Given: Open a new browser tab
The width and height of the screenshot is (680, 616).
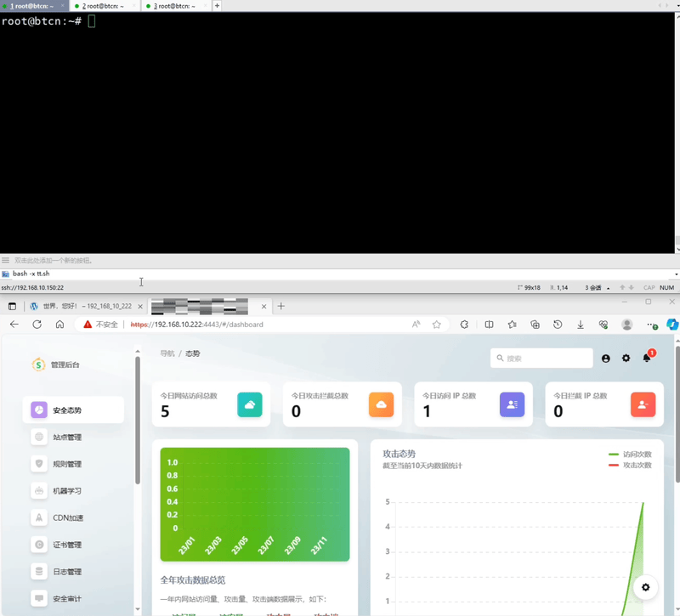Looking at the screenshot, I should pos(281,306).
